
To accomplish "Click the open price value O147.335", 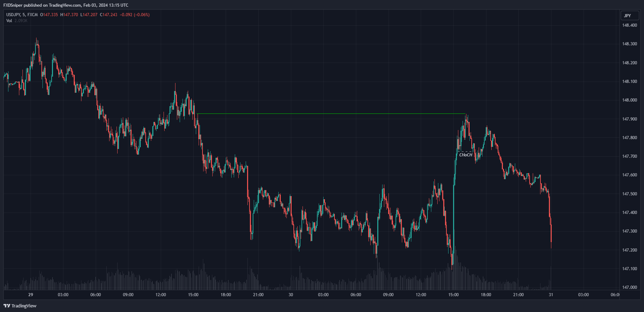I will coord(49,15).
